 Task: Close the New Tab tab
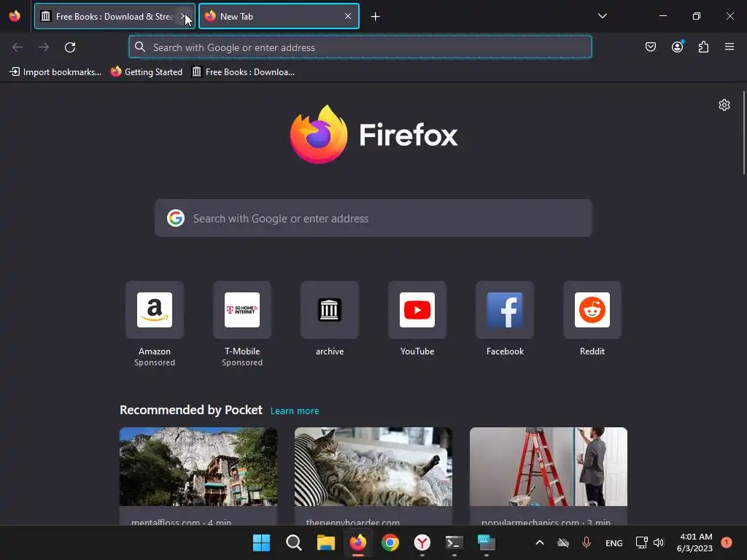click(348, 16)
